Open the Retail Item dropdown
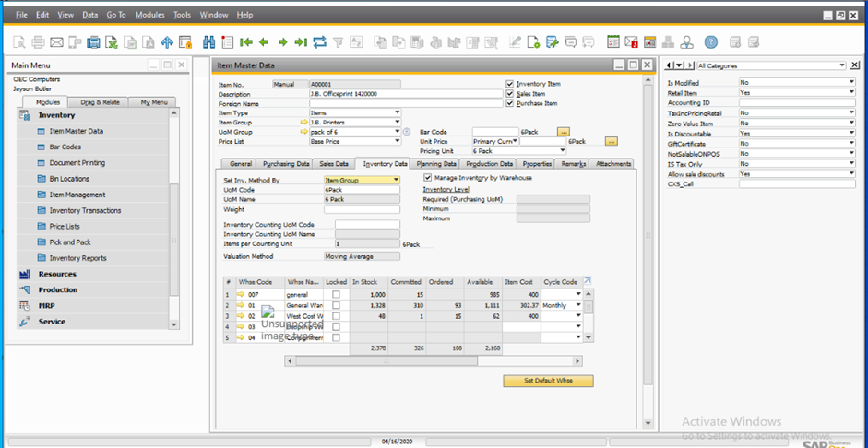This screenshot has width=868, height=448. (x=851, y=93)
